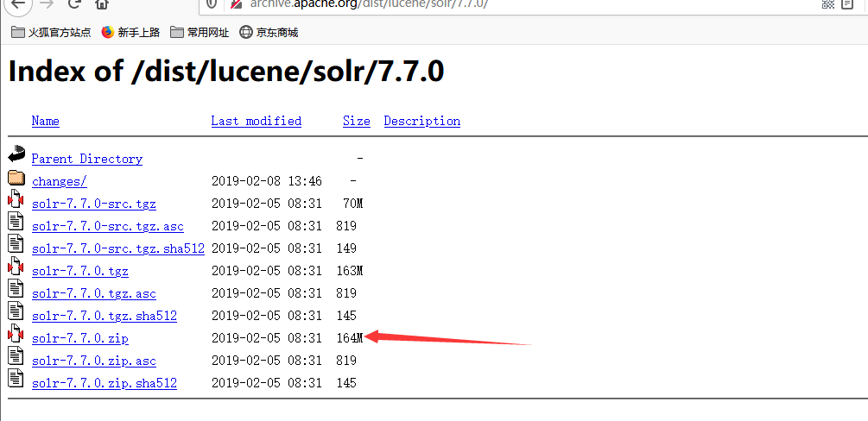868x421 pixels.
Task: Reload the page with the refresh icon
Action: (x=74, y=3)
